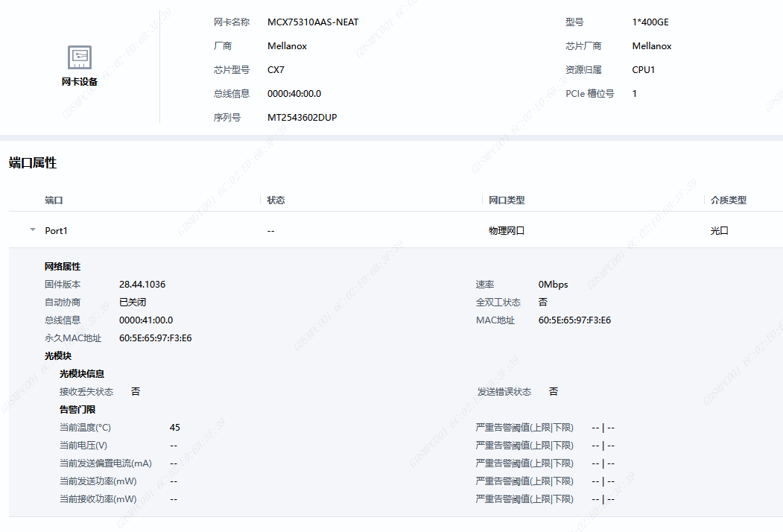This screenshot has width=783, height=532.
Task: Click the 网口类型 column header
Action: coord(507,200)
